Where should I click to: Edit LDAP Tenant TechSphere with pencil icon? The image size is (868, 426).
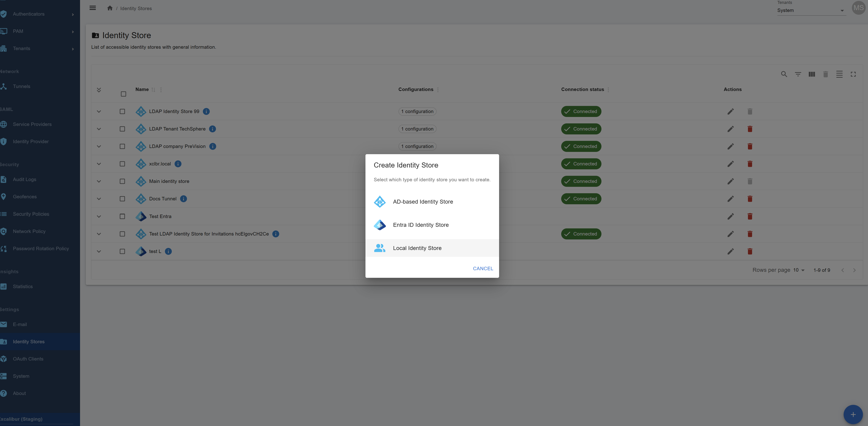click(x=730, y=129)
